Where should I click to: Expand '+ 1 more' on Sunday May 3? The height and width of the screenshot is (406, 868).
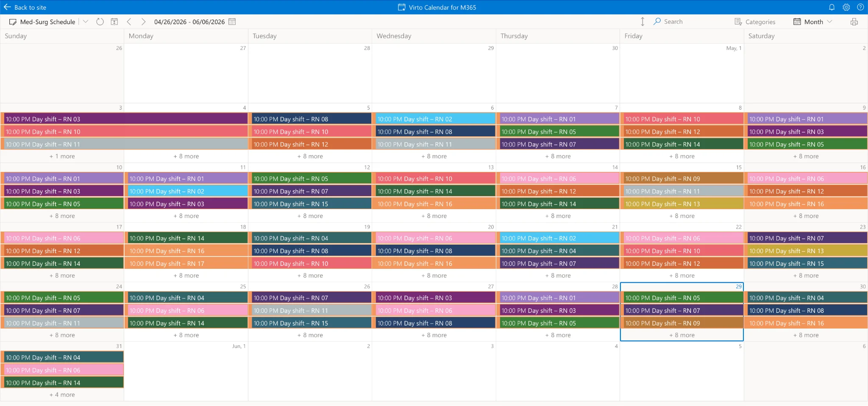pyautogui.click(x=62, y=156)
